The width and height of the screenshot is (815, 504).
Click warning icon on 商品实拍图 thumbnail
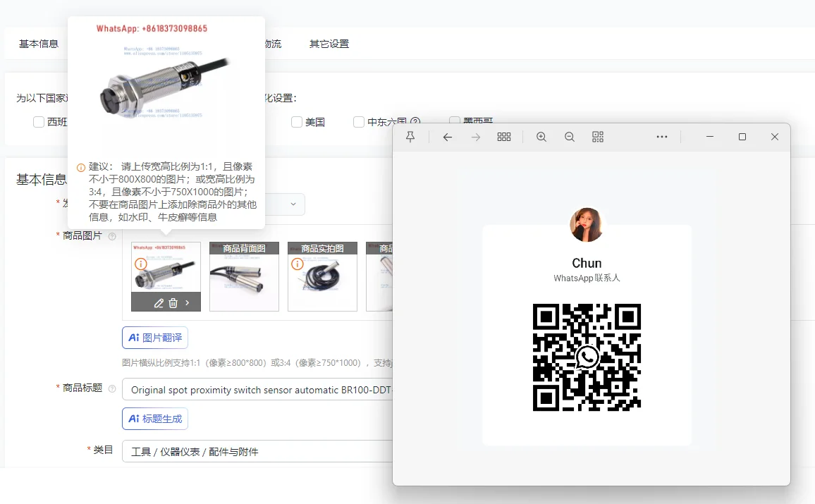click(298, 264)
